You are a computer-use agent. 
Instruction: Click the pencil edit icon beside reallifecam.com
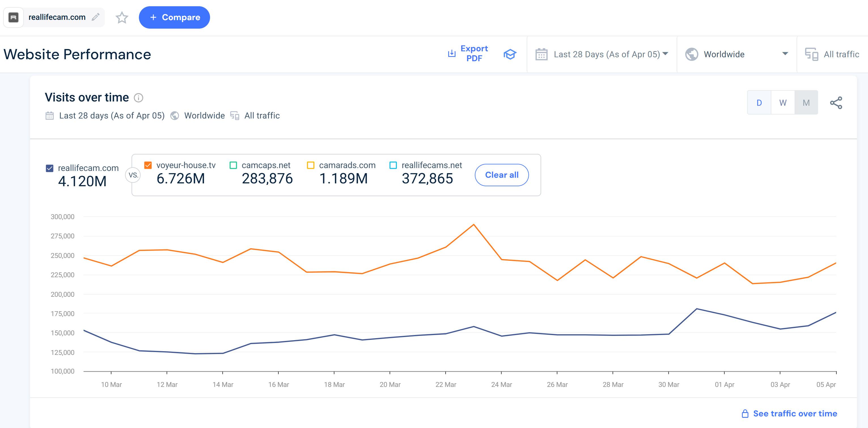[x=96, y=17]
